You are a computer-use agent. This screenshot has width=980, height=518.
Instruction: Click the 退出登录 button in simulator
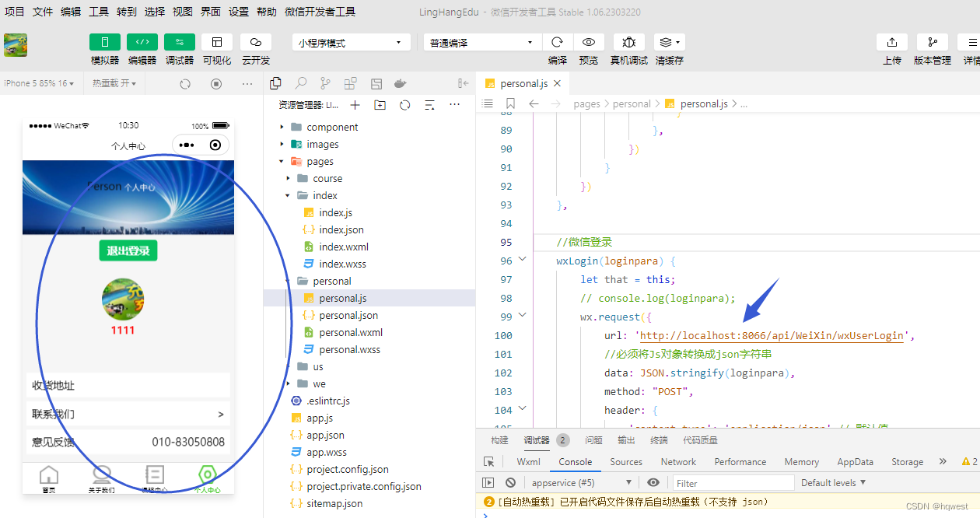coord(128,250)
